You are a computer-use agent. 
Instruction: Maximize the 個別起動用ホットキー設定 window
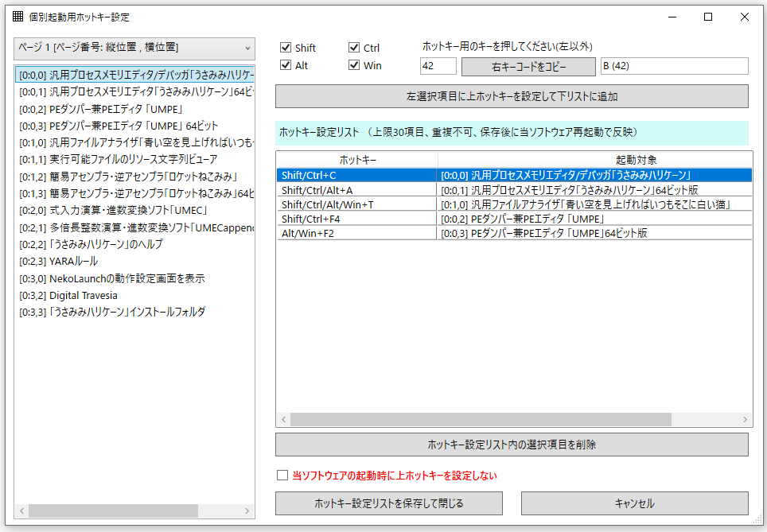point(708,17)
